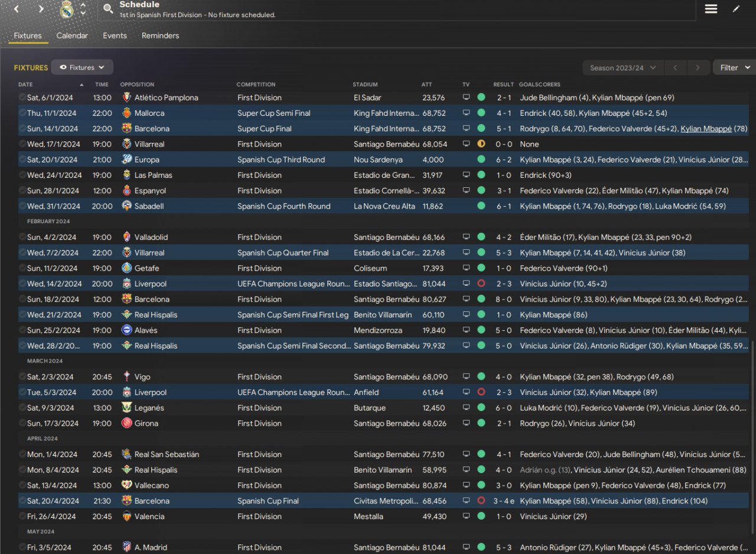Click the up chevron beside the club crest
The width and height of the screenshot is (756, 554).
click(x=83, y=5)
